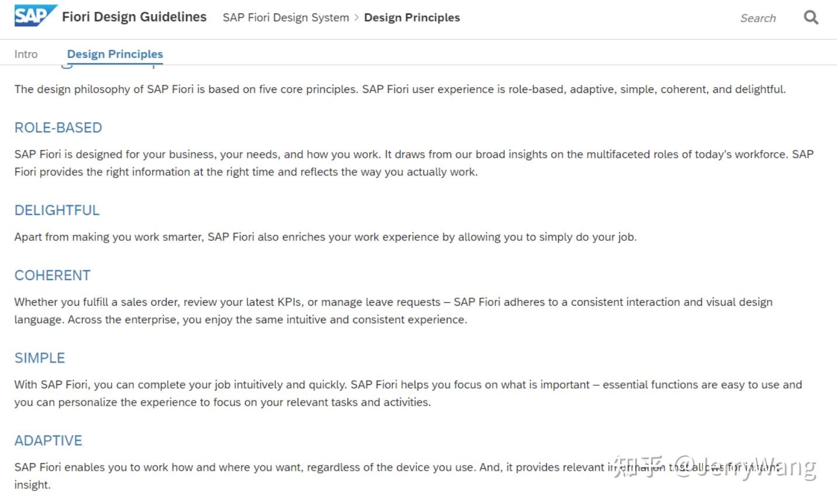Click the Fiori Design Guidelines logo area
The image size is (837, 504).
point(33,15)
